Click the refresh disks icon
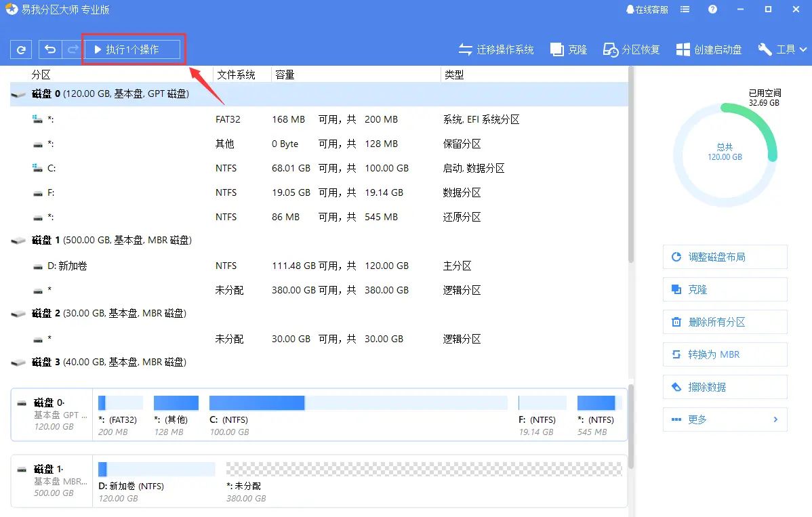 pyautogui.click(x=20, y=49)
